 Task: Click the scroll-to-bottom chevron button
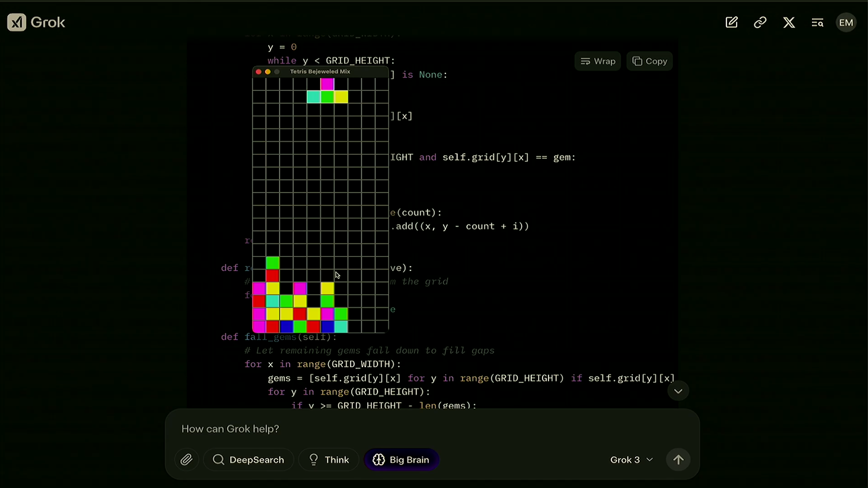tap(678, 391)
